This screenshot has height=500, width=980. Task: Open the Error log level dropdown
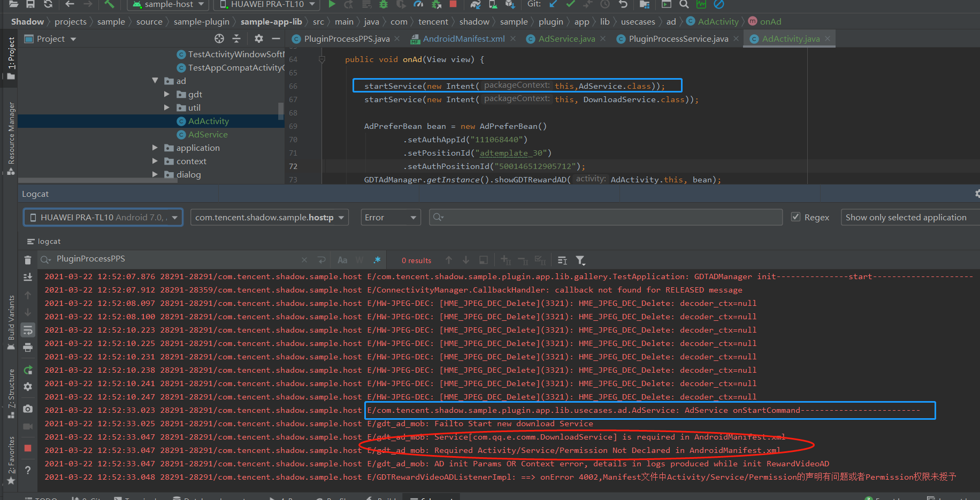391,217
